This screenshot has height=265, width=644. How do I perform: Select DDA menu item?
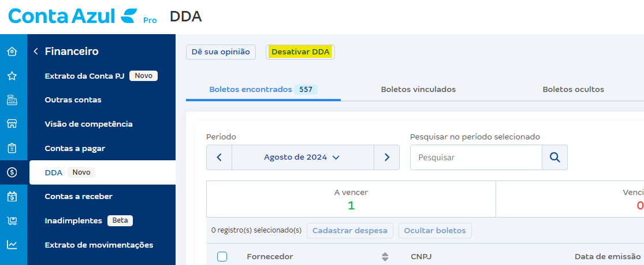point(102,172)
